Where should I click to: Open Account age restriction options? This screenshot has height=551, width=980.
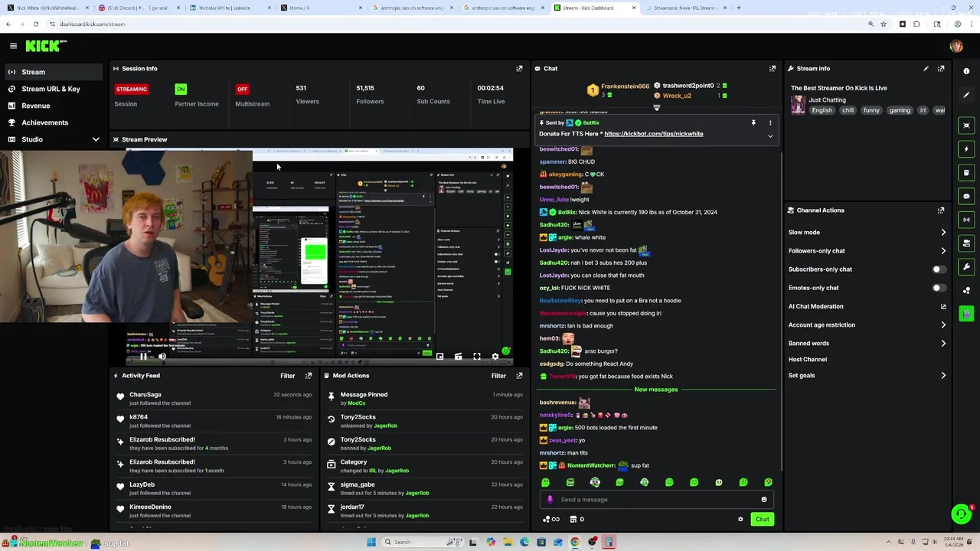point(867,325)
